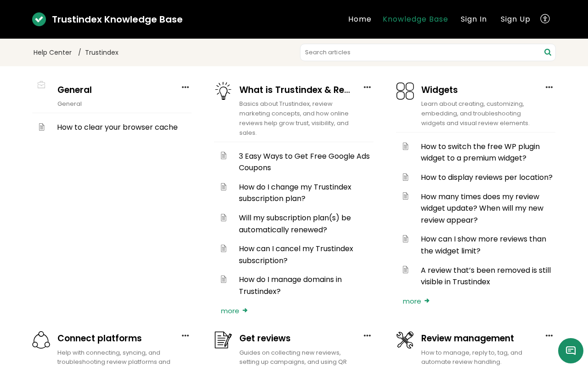Click document icon beside cancel subscription article
The image size is (588, 368).
point(224,248)
